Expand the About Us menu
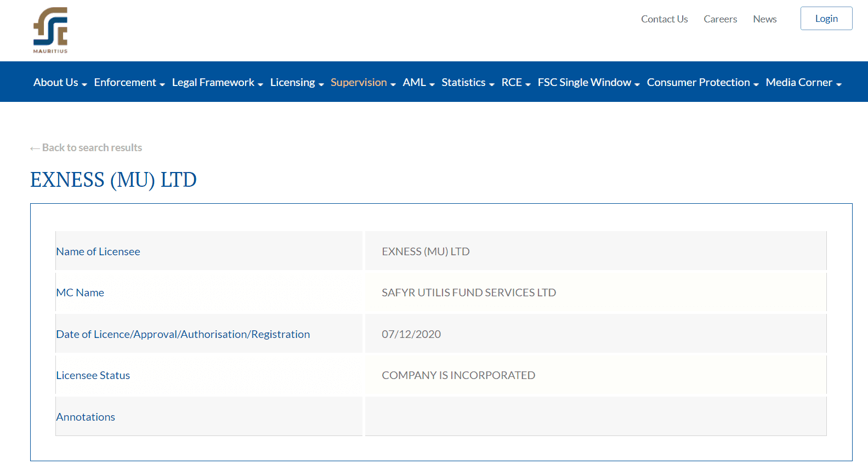Screen dimensions: 868x476 click(x=60, y=82)
